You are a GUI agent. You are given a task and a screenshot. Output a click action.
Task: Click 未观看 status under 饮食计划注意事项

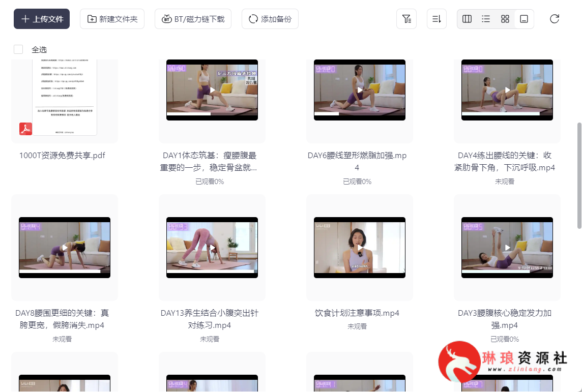pyautogui.click(x=357, y=326)
